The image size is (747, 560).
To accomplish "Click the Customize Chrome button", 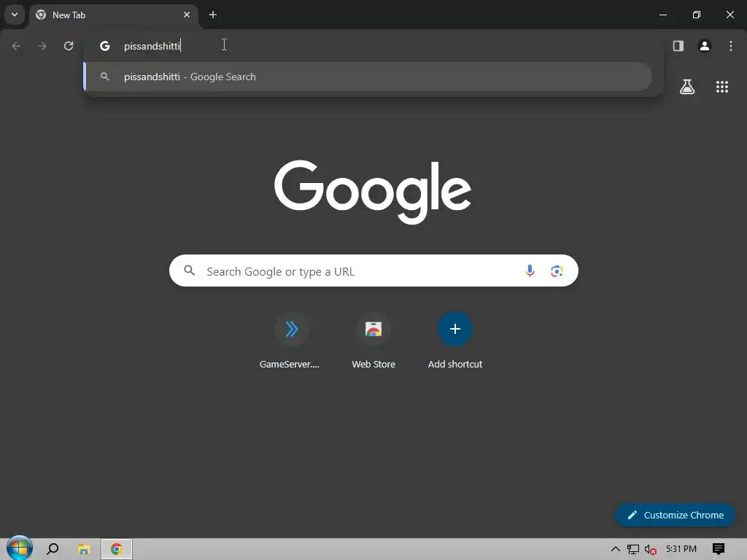I will [x=675, y=515].
